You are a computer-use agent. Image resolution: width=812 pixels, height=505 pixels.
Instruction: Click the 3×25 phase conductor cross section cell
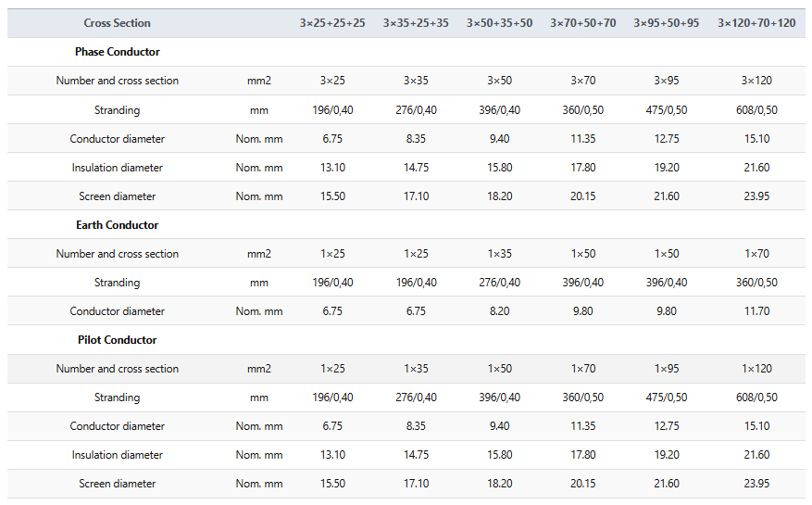pyautogui.click(x=332, y=81)
